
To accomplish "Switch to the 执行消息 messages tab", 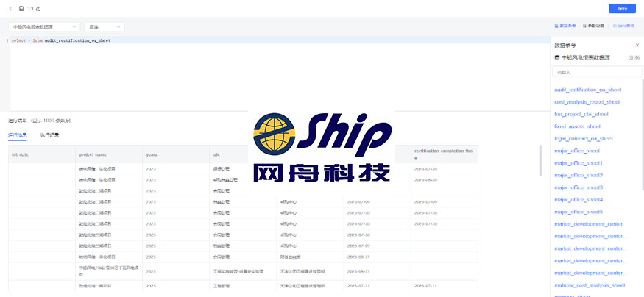I will [x=49, y=135].
